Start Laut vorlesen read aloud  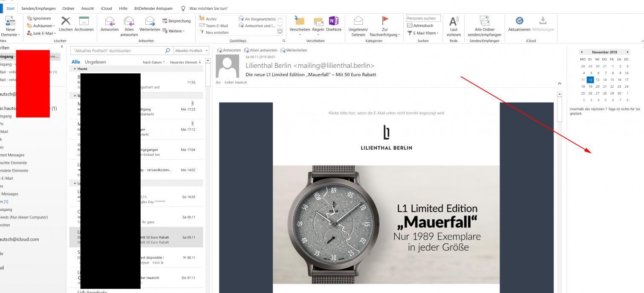(x=453, y=27)
